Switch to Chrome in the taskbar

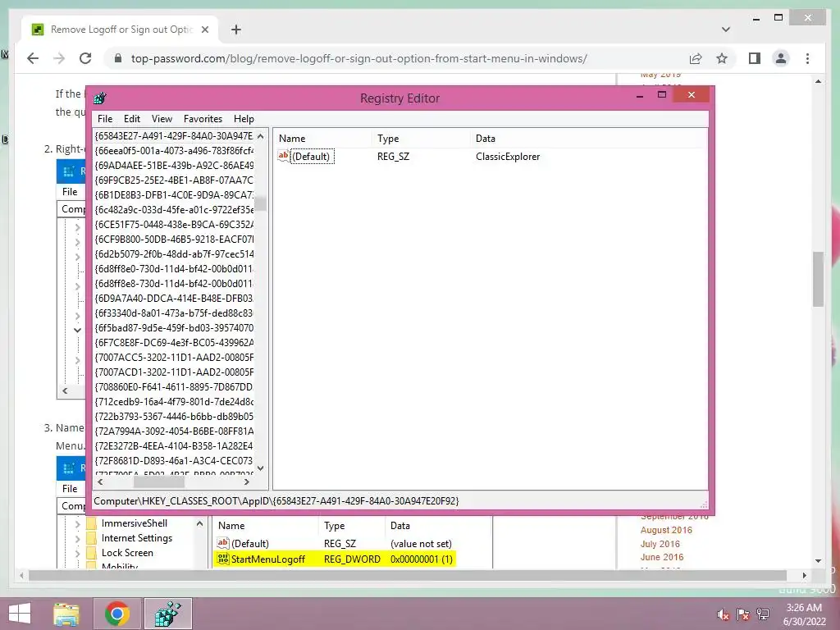[117, 614]
